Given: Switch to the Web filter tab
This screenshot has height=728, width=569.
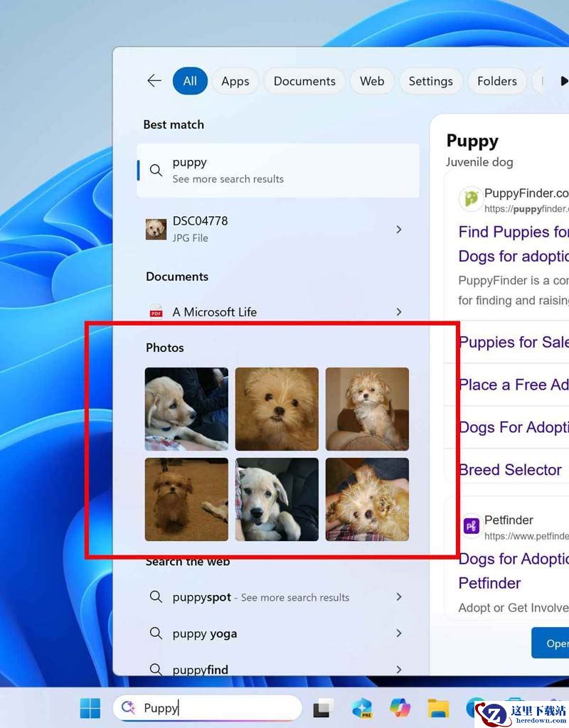Looking at the screenshot, I should [372, 81].
